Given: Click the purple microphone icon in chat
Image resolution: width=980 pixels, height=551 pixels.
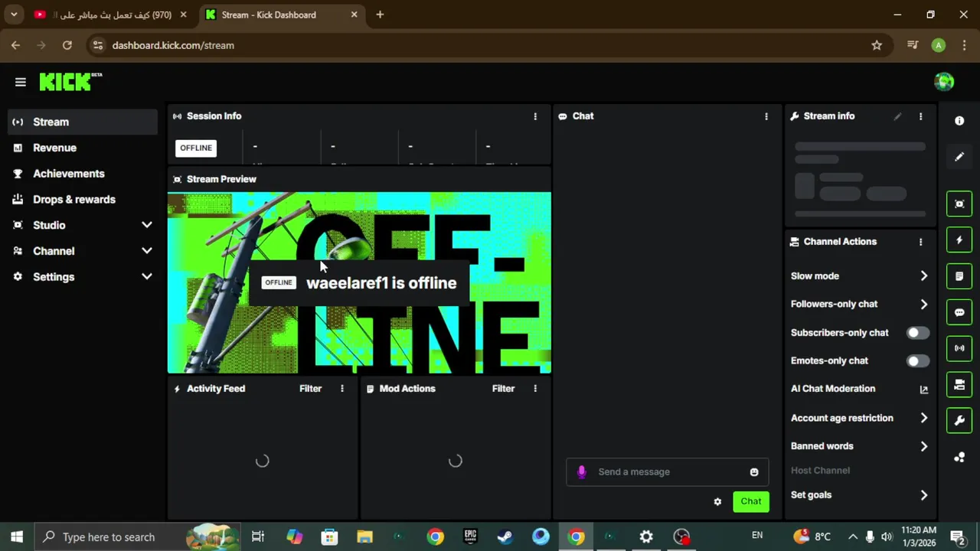Looking at the screenshot, I should (x=581, y=472).
